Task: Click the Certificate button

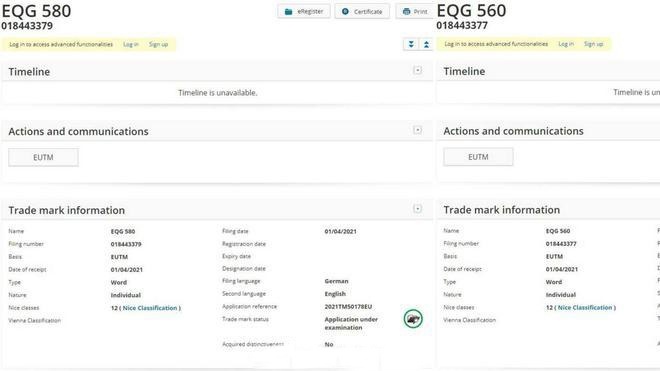Action: click(362, 11)
